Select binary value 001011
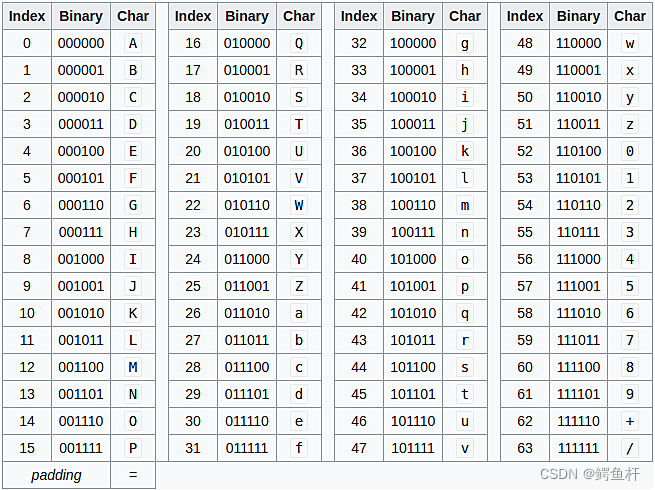Screen dimensions: 655x490 pyautogui.click(x=81, y=340)
